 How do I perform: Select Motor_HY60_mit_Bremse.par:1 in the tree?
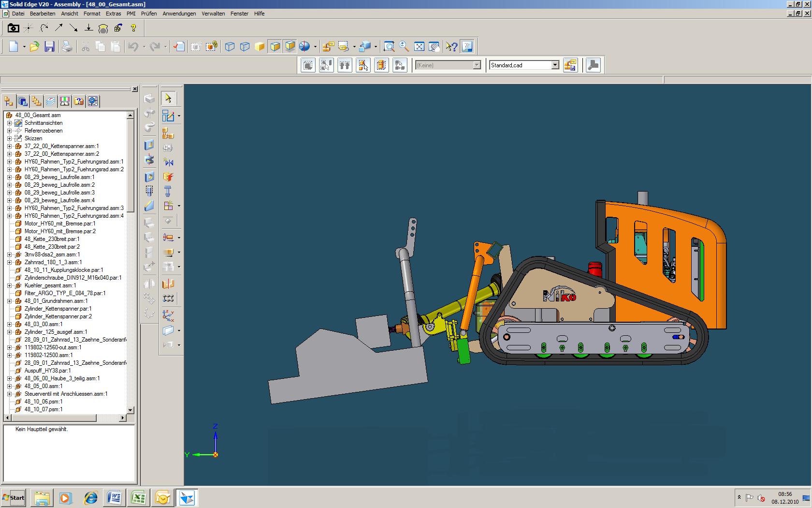(60, 224)
